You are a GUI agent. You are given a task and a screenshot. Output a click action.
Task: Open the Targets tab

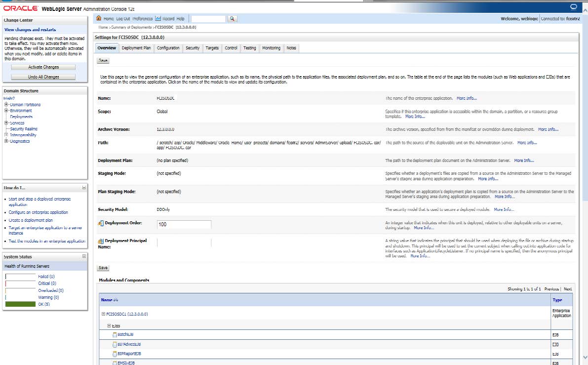tap(212, 48)
